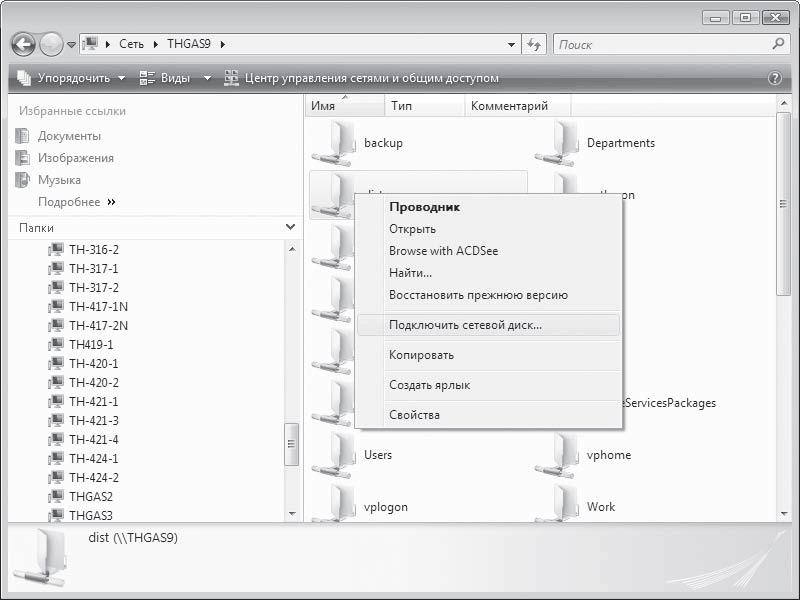Open address bar history dropdown arrow
This screenshot has width=800, height=600.
511,44
